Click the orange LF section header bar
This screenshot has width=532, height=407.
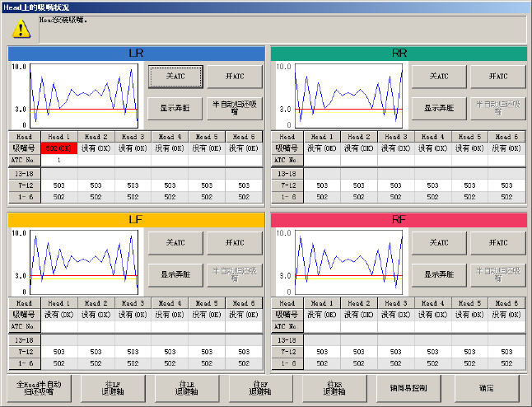136,220
